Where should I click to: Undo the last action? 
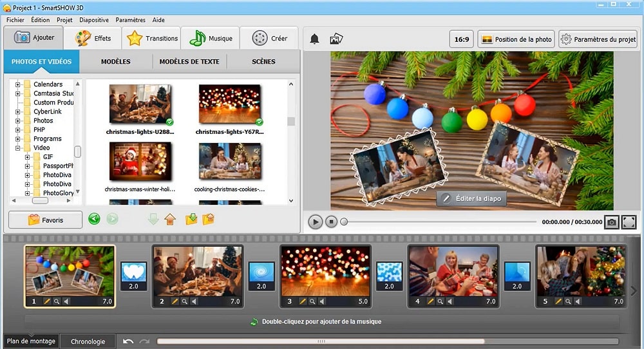[x=128, y=341]
